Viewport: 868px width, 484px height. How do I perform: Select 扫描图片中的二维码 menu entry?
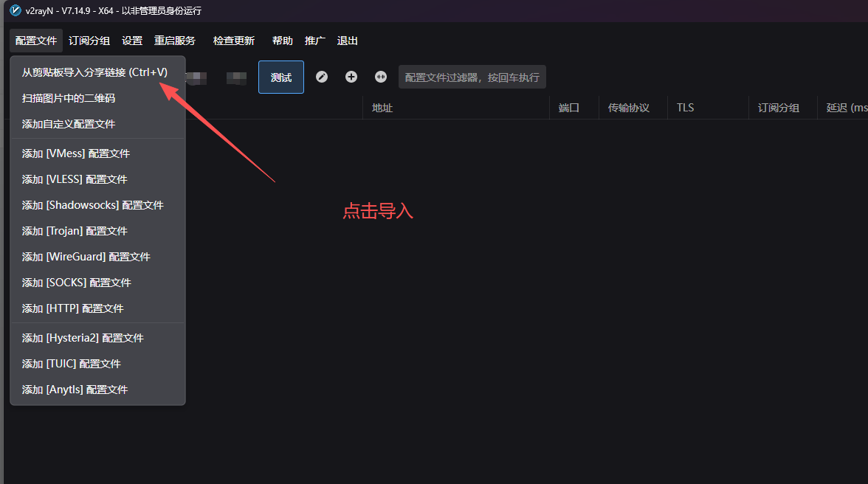[69, 98]
